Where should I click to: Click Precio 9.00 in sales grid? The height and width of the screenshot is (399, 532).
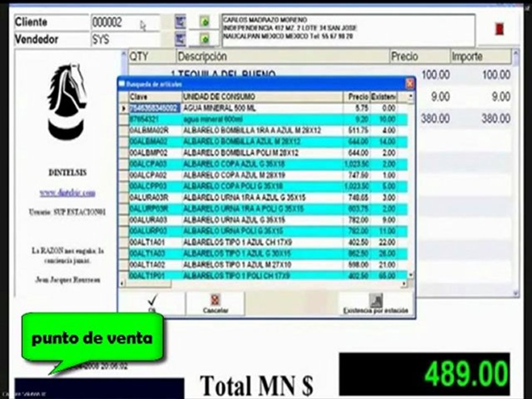point(440,96)
